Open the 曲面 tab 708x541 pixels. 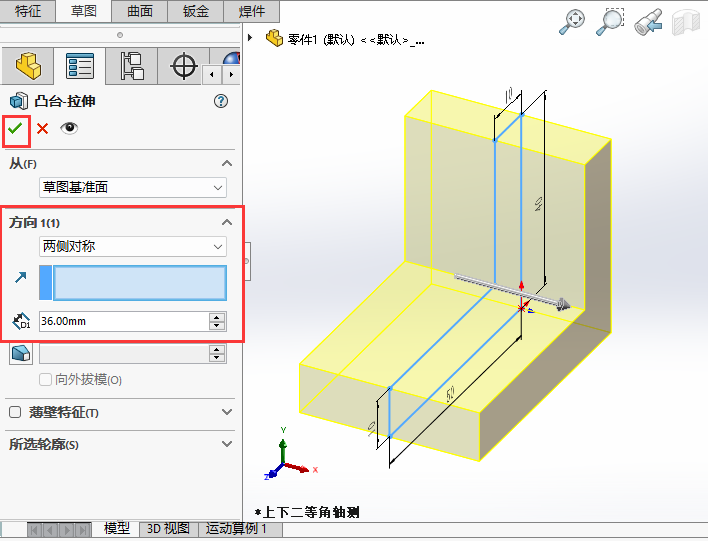coord(140,11)
